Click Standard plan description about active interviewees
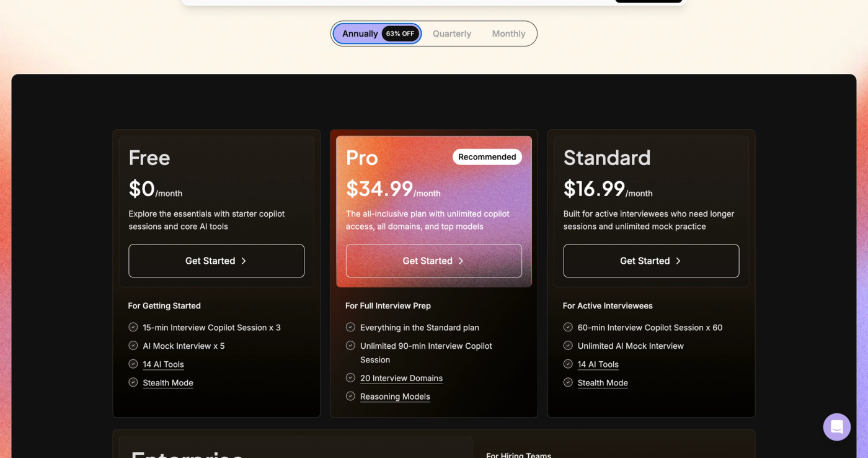 [649, 220]
